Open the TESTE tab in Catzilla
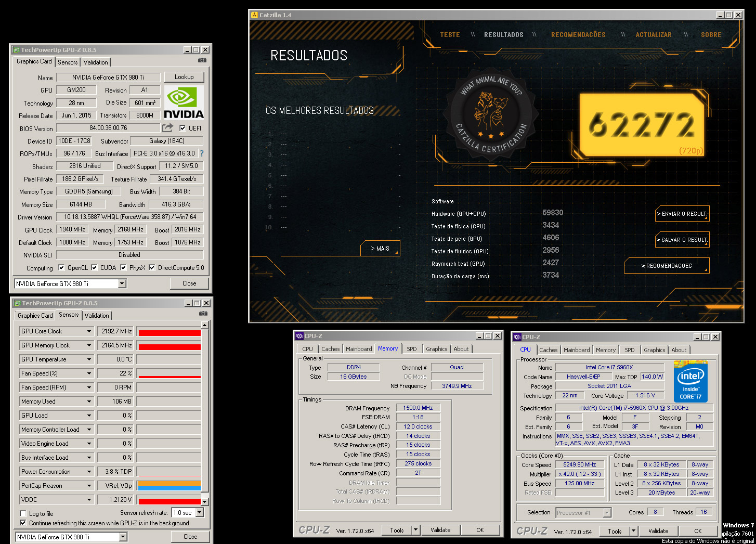Viewport: 756px width, 544px height. pos(450,35)
